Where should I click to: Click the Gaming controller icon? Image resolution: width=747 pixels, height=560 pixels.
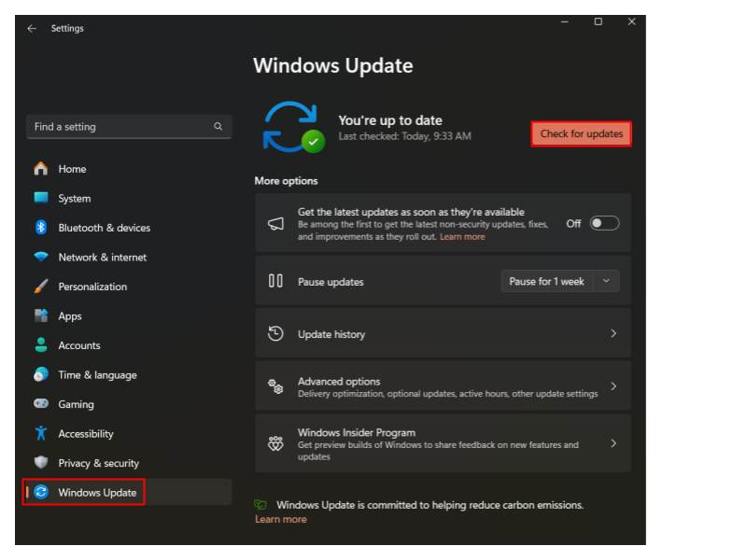tap(41, 403)
